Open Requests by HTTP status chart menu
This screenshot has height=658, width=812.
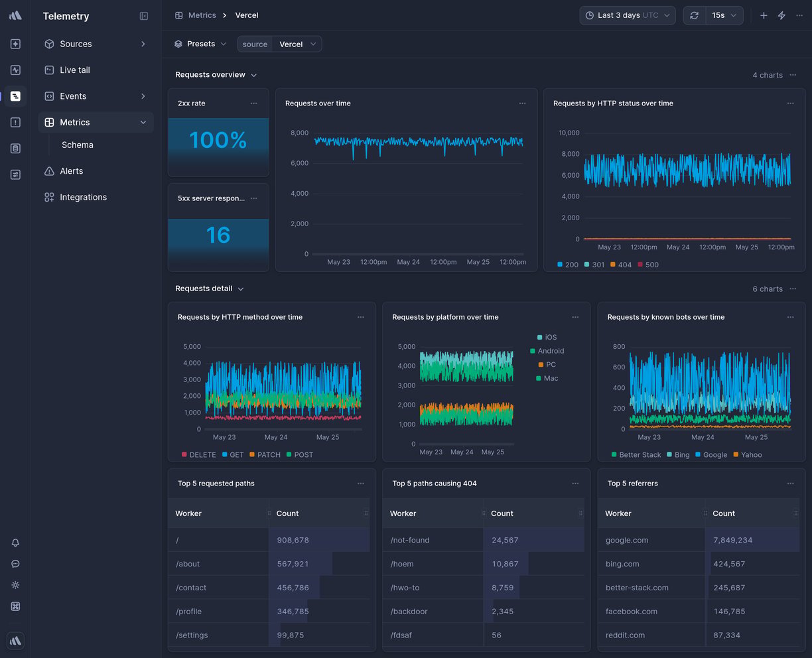pos(790,103)
